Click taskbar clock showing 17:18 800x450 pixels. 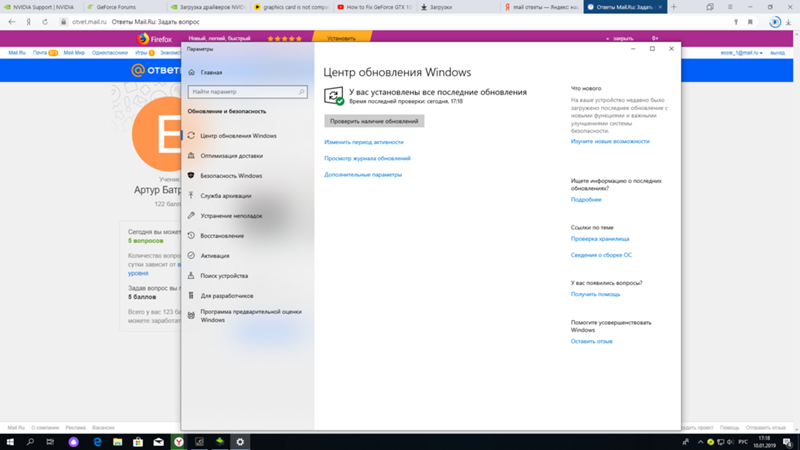click(x=764, y=442)
